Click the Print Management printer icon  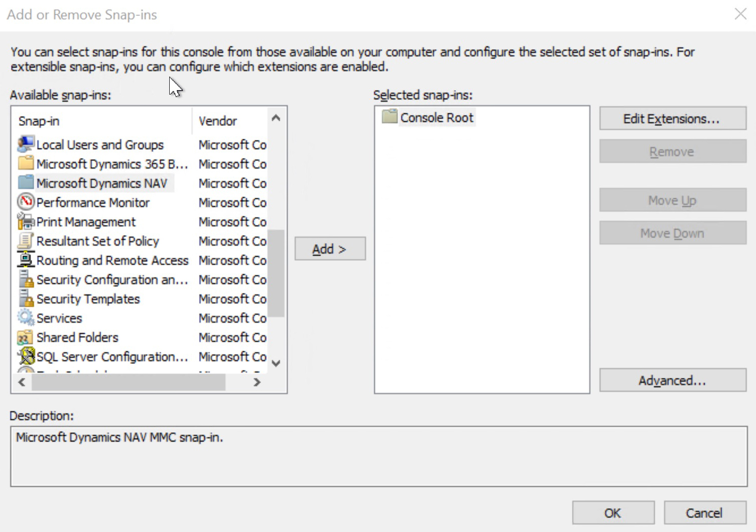(26, 221)
